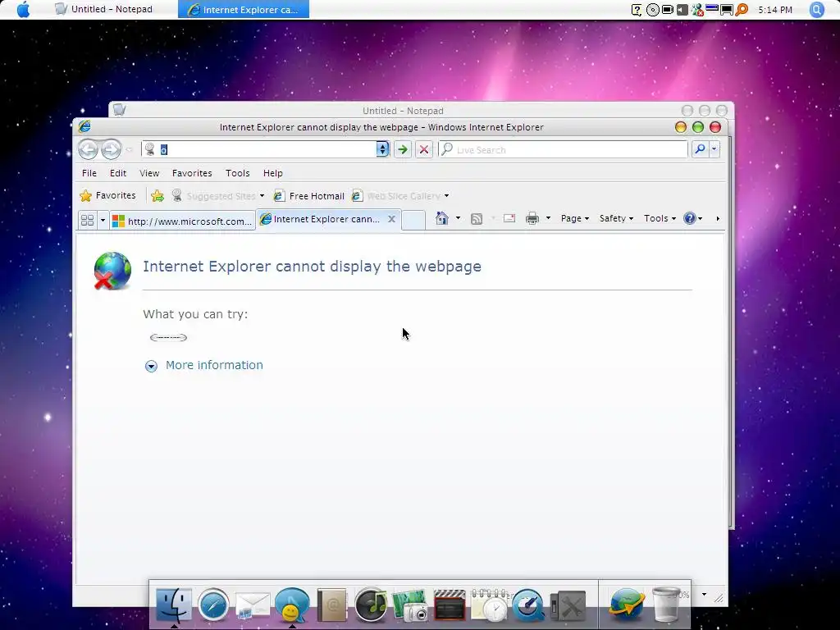Open Finder in the dock
Viewport: 840px width, 630px height.
(174, 605)
